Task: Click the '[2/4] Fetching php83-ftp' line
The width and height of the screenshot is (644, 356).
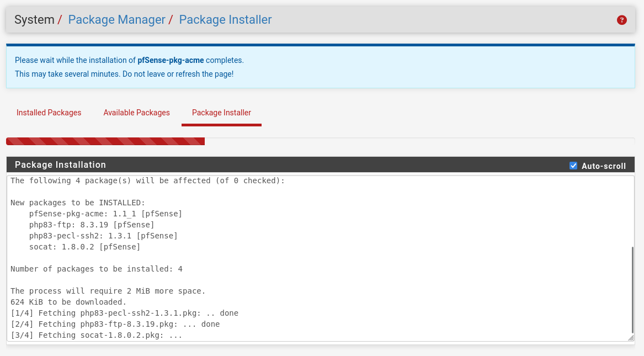Action: [x=115, y=325]
